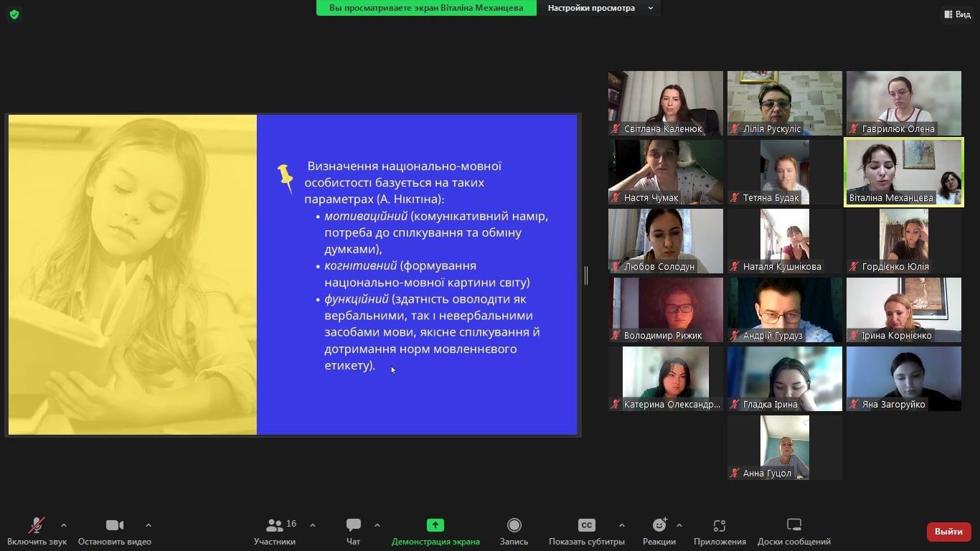Open the Chat panel
The image size is (980, 551).
(x=353, y=526)
